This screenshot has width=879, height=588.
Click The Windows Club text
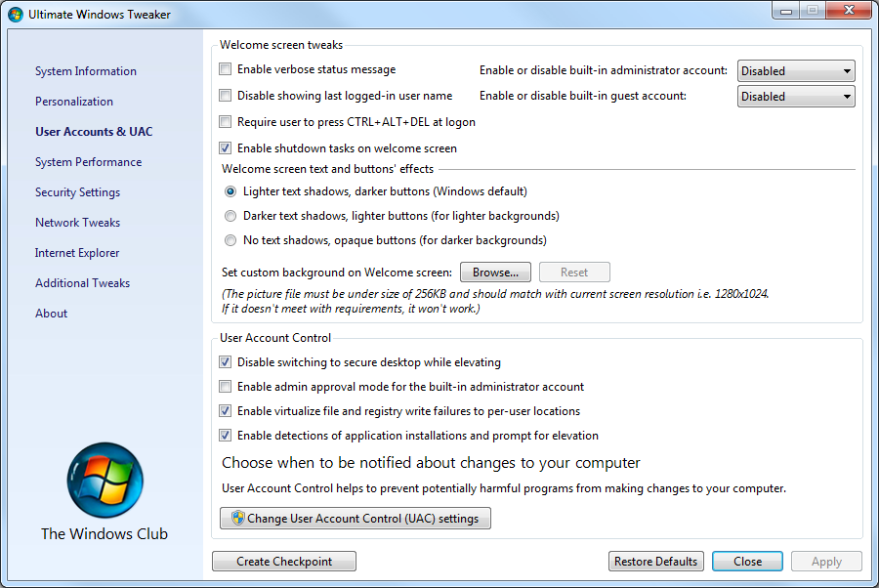pos(105,533)
